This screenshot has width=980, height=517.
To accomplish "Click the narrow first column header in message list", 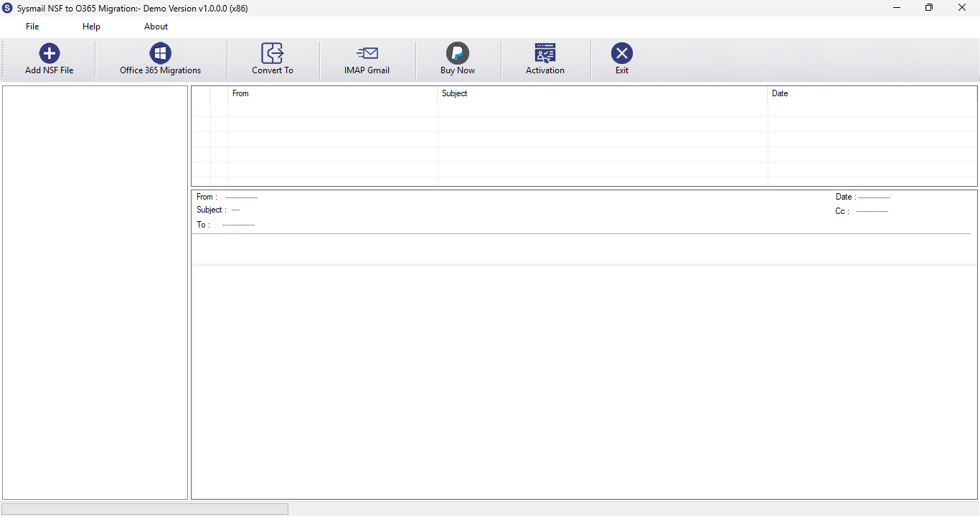I will pyautogui.click(x=201, y=93).
